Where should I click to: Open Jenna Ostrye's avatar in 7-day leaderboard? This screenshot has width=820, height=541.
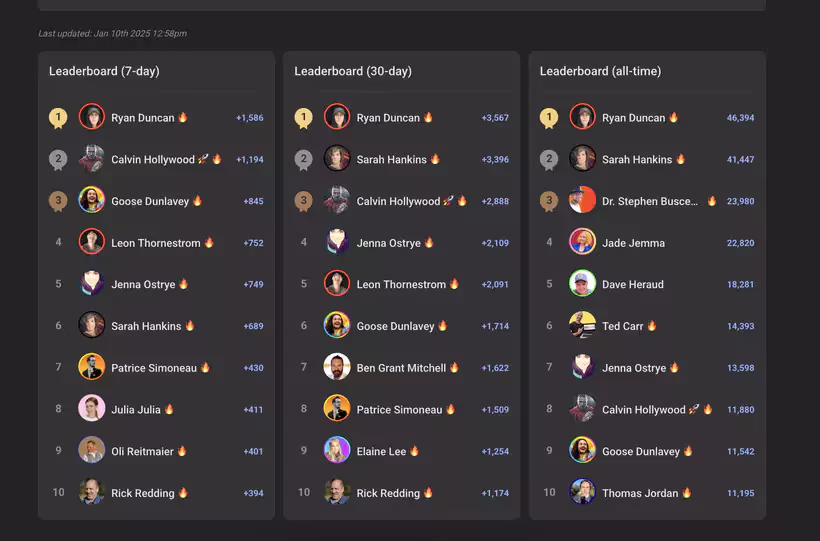[x=92, y=284]
